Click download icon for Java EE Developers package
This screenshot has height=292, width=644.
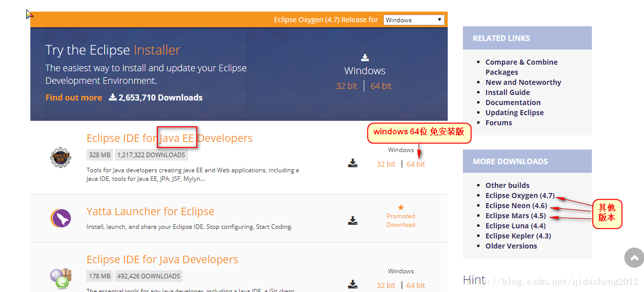coord(353,163)
